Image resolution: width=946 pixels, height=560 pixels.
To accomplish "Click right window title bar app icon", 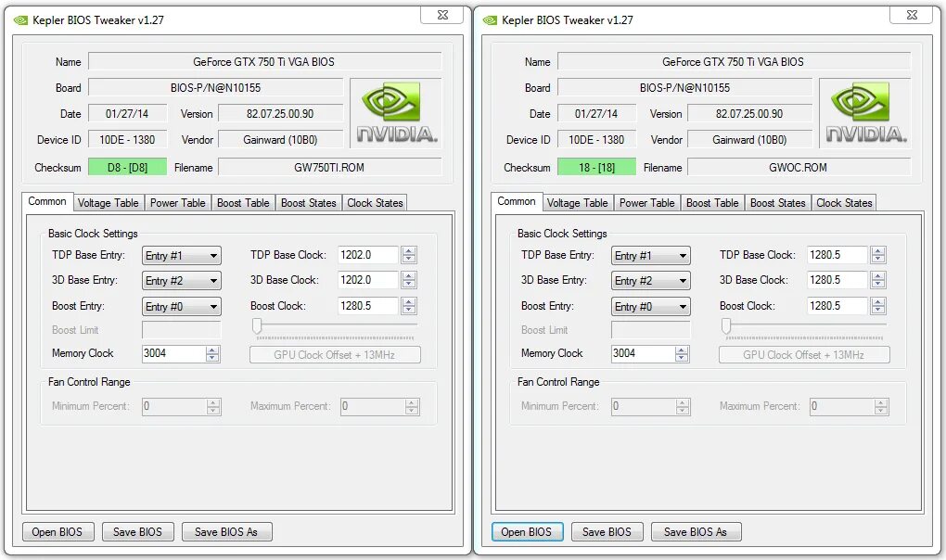I will pos(490,20).
